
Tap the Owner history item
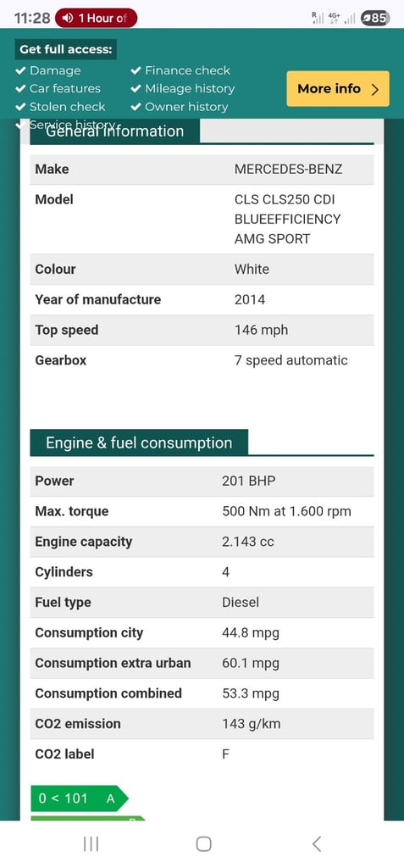click(180, 107)
